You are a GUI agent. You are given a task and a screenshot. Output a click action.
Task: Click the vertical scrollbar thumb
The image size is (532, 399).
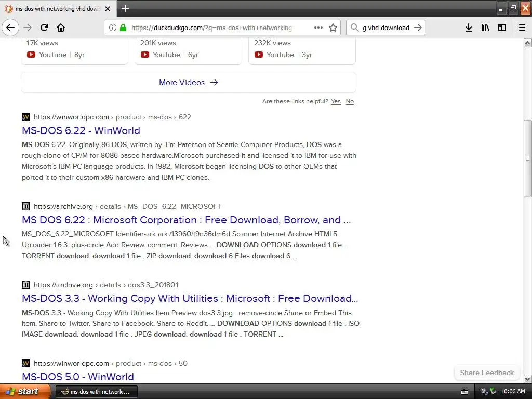(528, 158)
